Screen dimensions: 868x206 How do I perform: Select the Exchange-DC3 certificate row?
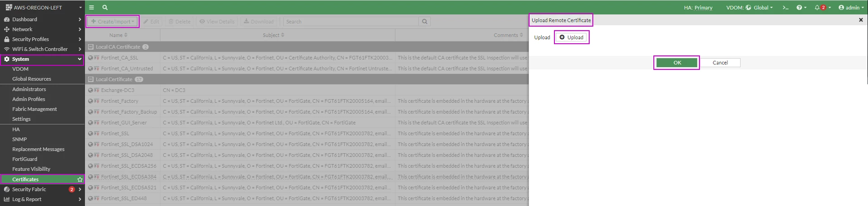(307, 90)
